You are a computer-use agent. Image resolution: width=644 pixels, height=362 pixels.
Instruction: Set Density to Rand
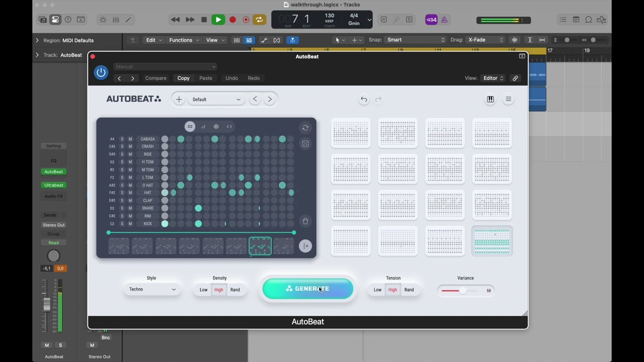235,290
